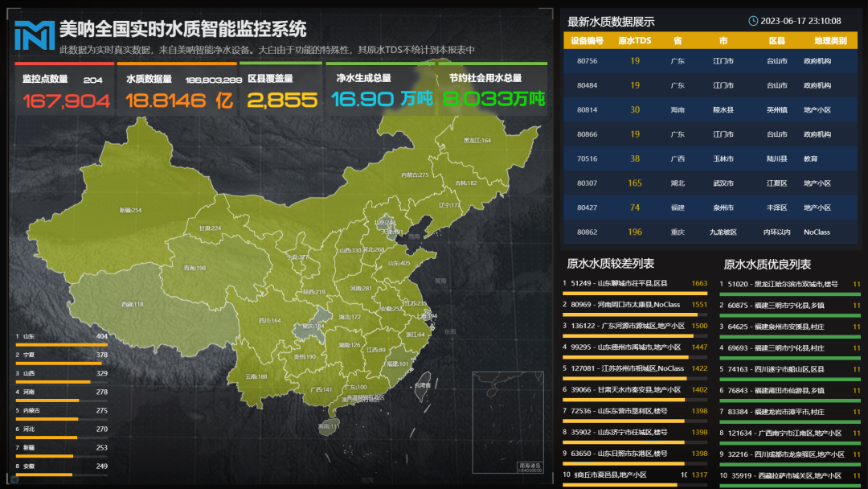Click the green bar under entry 76843
This screenshot has height=489, width=868.
coord(790,401)
